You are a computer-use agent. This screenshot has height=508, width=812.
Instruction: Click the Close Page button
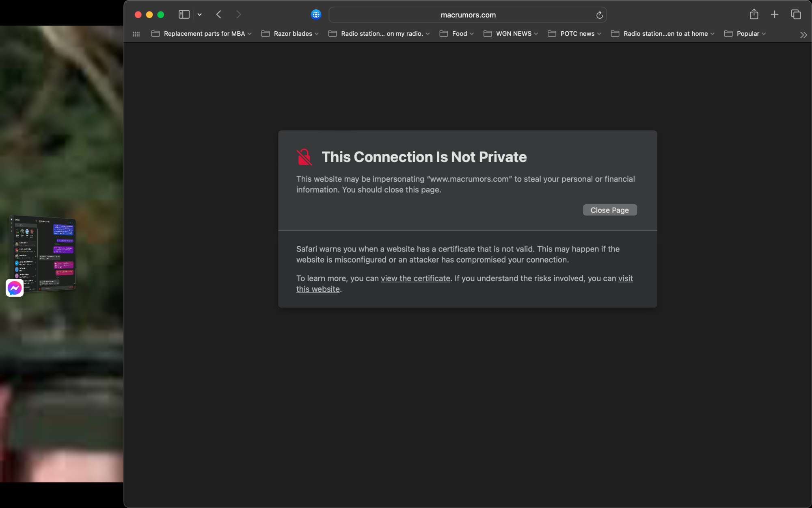coord(610,210)
